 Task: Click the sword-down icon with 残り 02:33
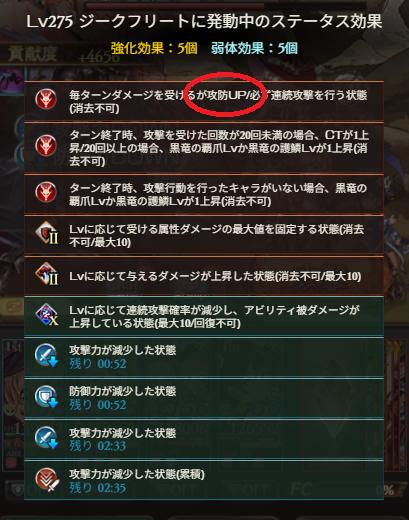click(x=46, y=438)
